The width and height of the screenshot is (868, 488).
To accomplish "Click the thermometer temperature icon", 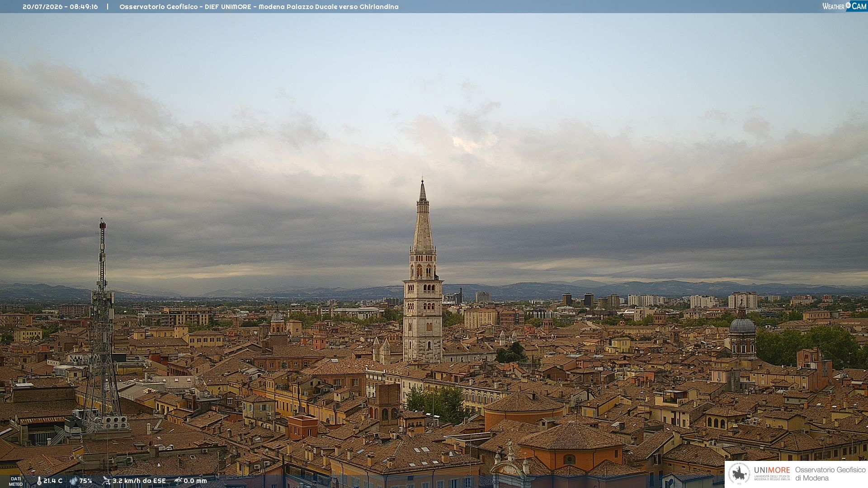I will click(39, 481).
